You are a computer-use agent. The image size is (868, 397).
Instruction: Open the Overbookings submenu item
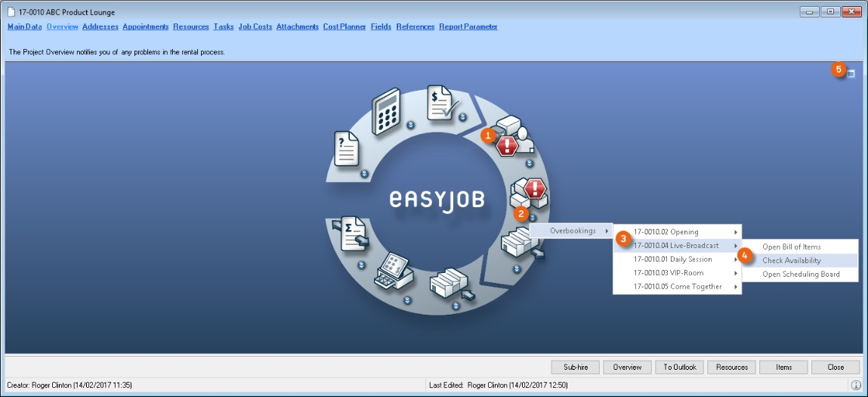(571, 231)
